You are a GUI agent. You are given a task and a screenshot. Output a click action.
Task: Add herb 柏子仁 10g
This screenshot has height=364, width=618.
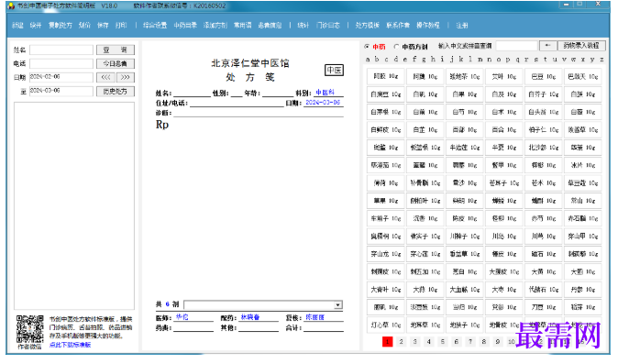click(544, 129)
